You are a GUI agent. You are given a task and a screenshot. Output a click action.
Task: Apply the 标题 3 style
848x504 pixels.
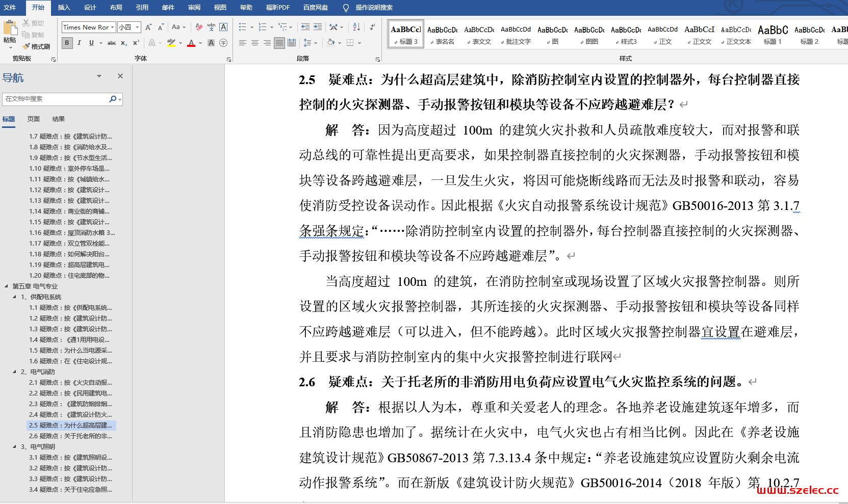pos(405,34)
